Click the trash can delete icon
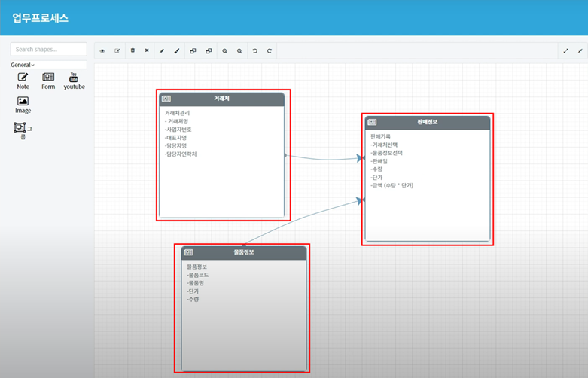Image resolution: width=588 pixels, height=378 pixels. point(133,50)
